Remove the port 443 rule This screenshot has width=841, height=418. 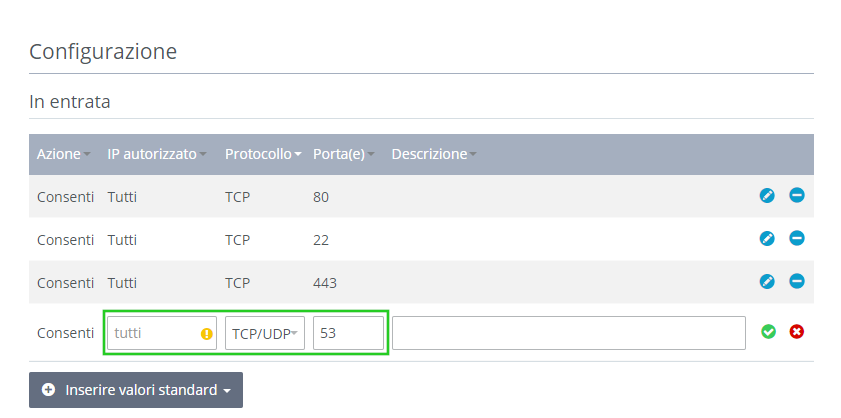(796, 281)
